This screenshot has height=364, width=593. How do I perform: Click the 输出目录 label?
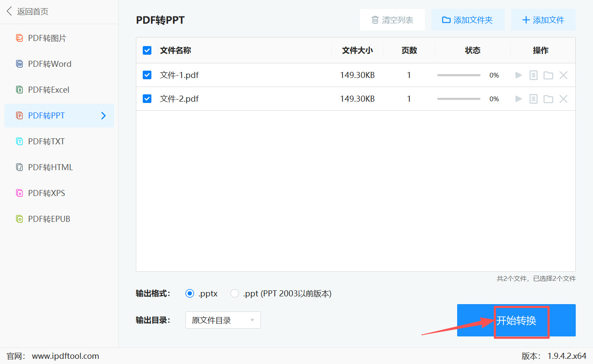153,320
